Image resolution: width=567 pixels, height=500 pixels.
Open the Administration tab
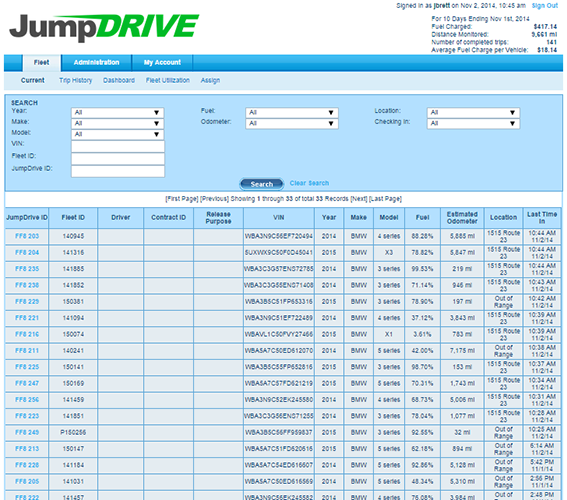pyautogui.click(x=96, y=63)
